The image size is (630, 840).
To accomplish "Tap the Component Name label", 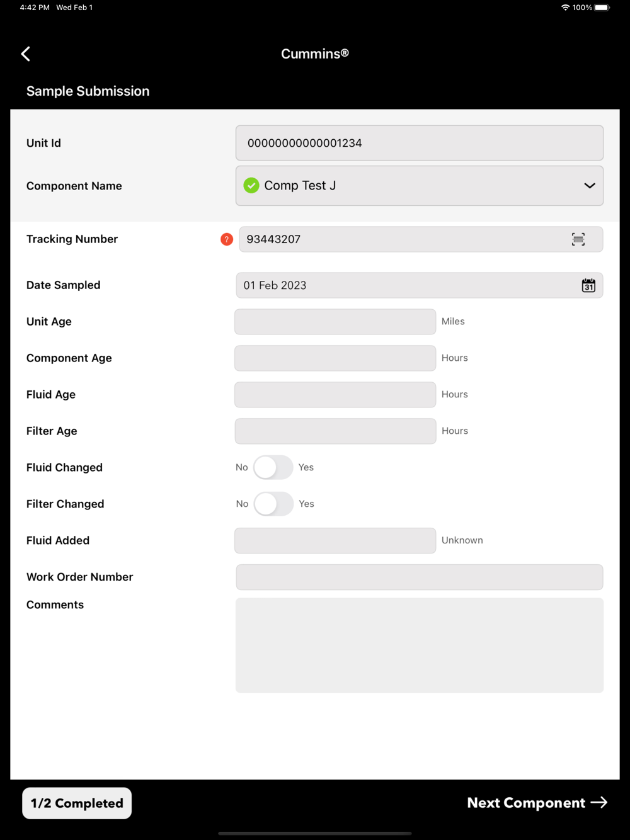I will point(74,186).
